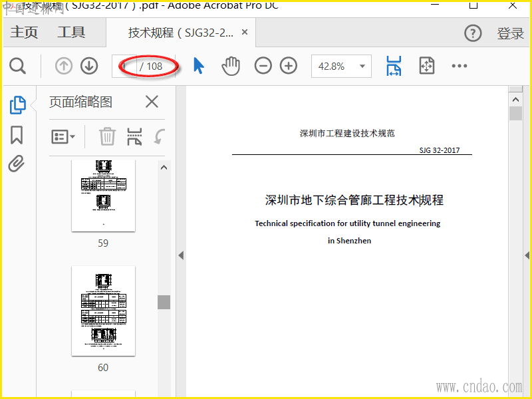Open the 42.8% zoom level dropdown
532x399 pixels.
pos(341,66)
